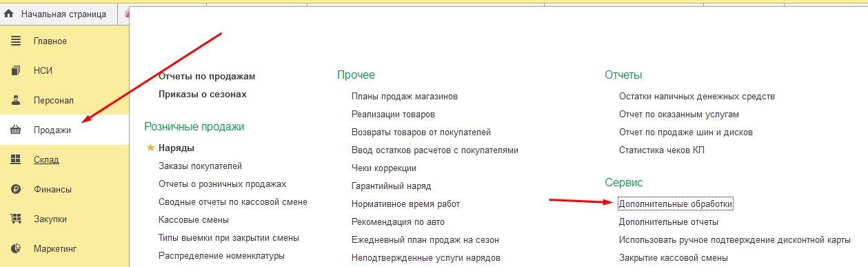Click the Финансы ruble coin icon

[16, 189]
